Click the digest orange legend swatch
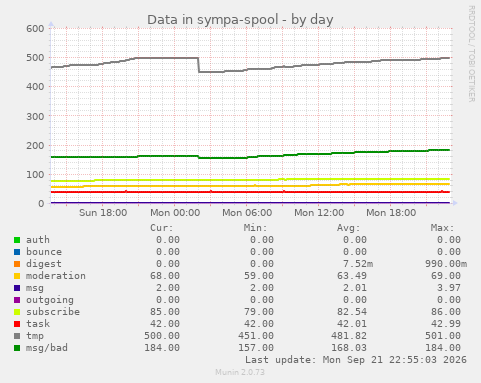Screen dimensions: 481x383 [x=17, y=264]
